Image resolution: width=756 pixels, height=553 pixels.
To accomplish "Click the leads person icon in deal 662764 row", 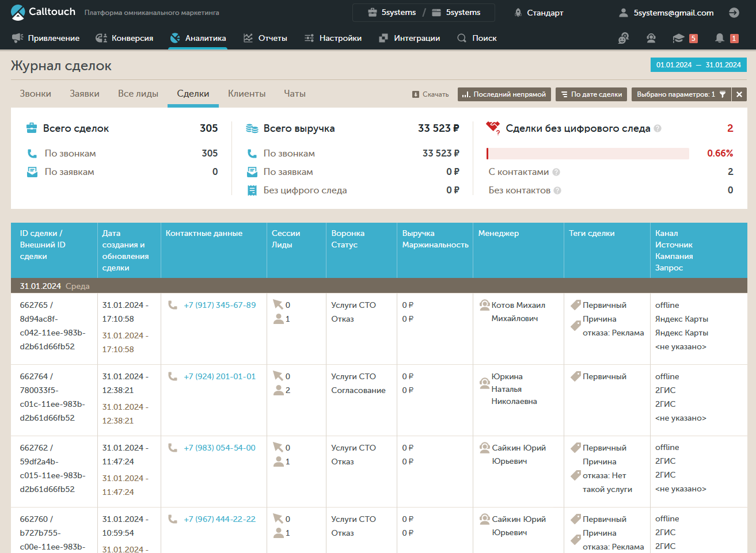I will (278, 390).
